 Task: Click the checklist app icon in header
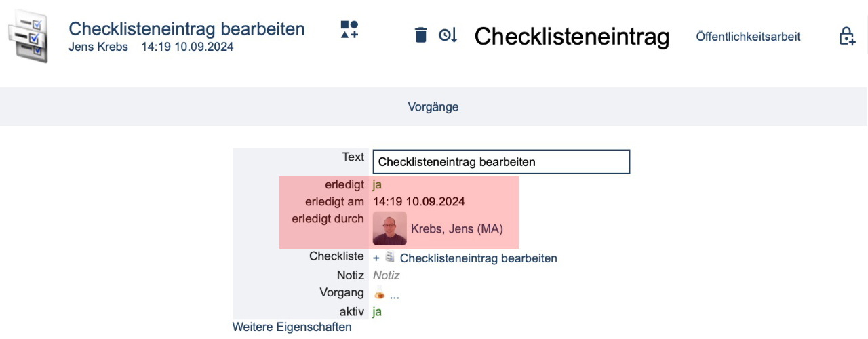(x=28, y=37)
